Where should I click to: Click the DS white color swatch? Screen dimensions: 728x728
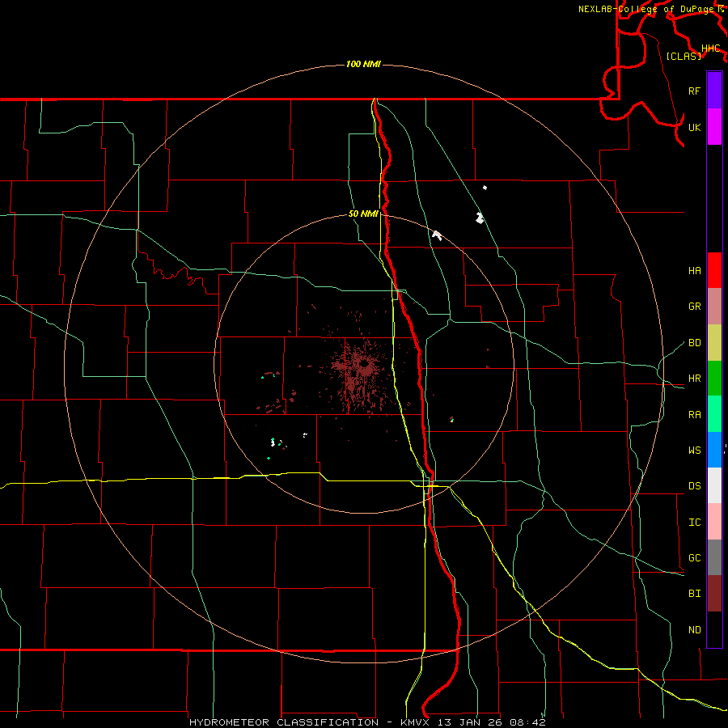tap(714, 485)
